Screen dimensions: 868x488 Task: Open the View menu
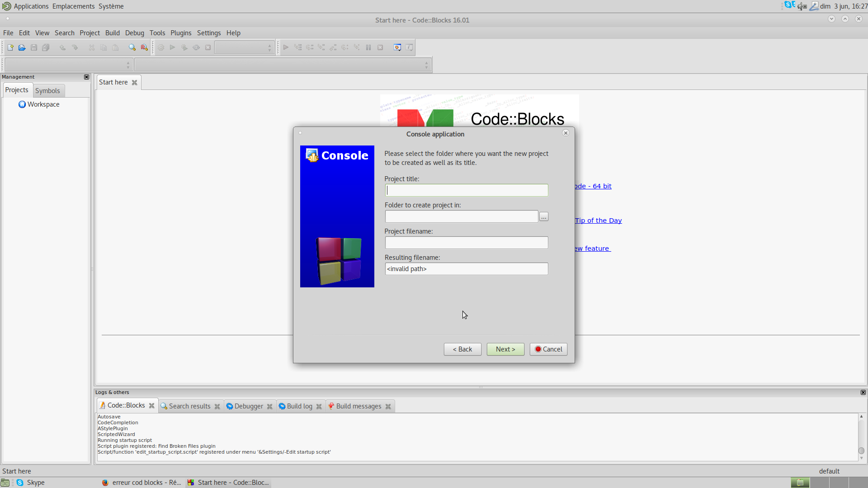42,33
